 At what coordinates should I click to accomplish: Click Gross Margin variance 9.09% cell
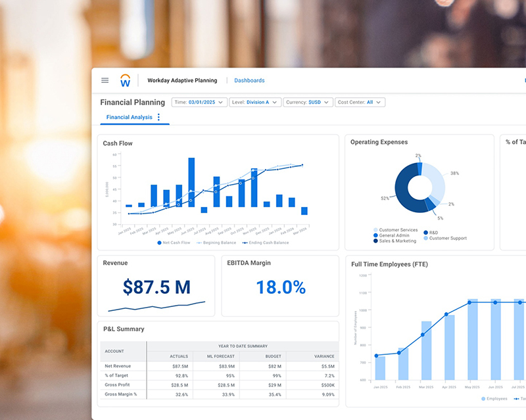(x=328, y=394)
